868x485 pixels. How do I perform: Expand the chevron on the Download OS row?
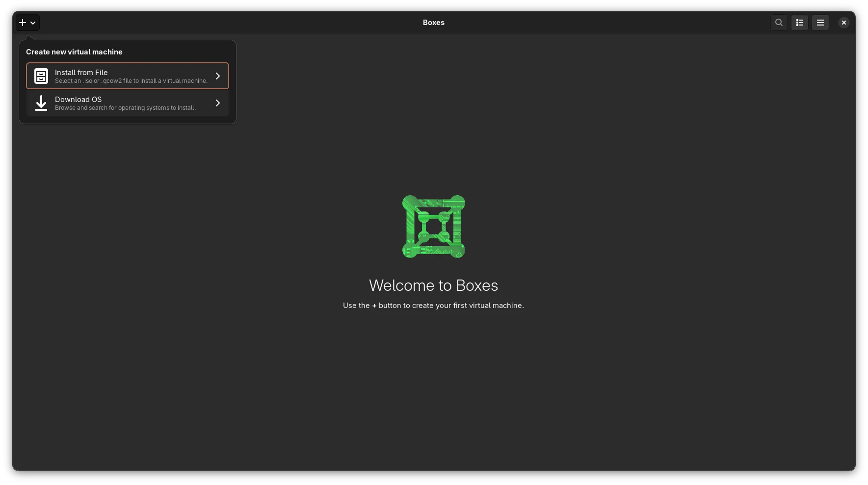click(218, 103)
